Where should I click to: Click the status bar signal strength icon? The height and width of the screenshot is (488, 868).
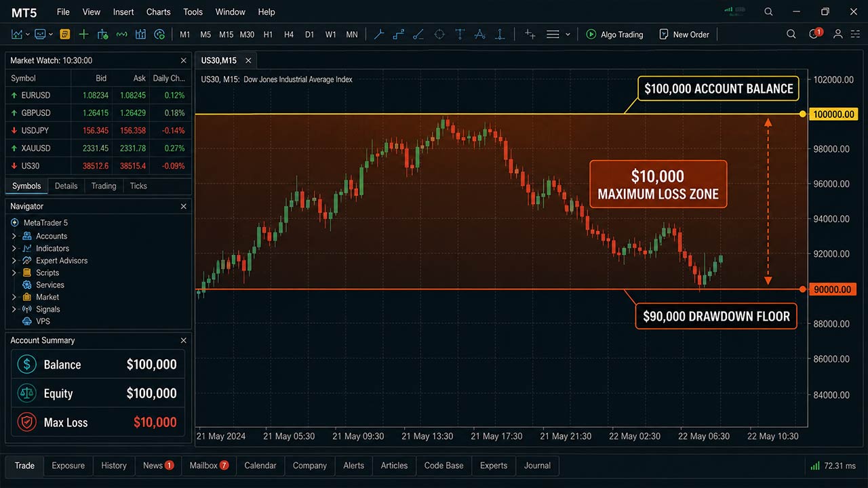[x=814, y=466]
